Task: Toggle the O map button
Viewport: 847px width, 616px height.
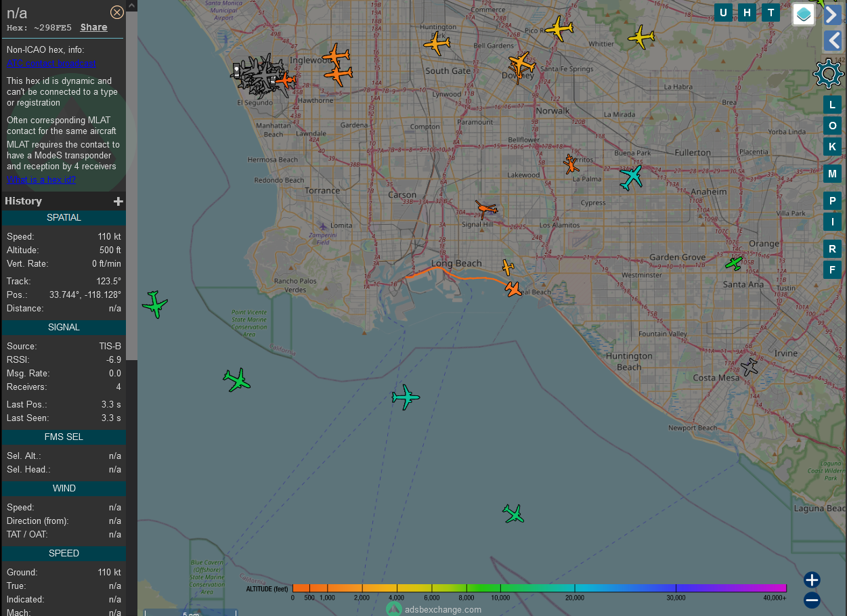Action: 833,126
